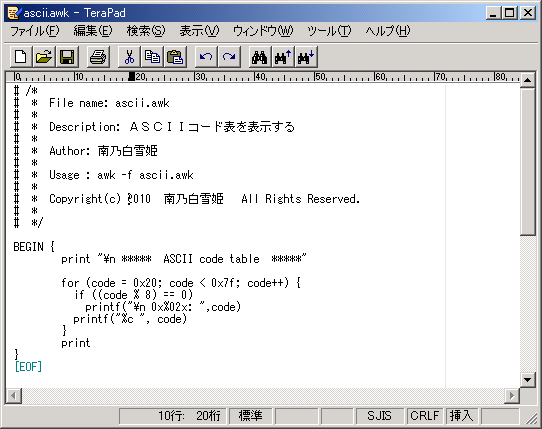This screenshot has width=542, height=429.
Task: Open the ファイル(F) menu
Action: 35,31
